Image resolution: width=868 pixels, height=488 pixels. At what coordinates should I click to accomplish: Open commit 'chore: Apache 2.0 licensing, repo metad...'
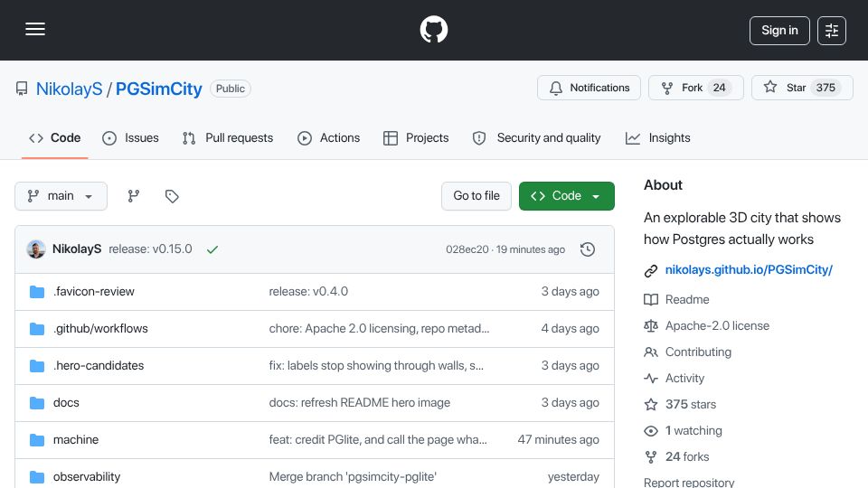(379, 329)
